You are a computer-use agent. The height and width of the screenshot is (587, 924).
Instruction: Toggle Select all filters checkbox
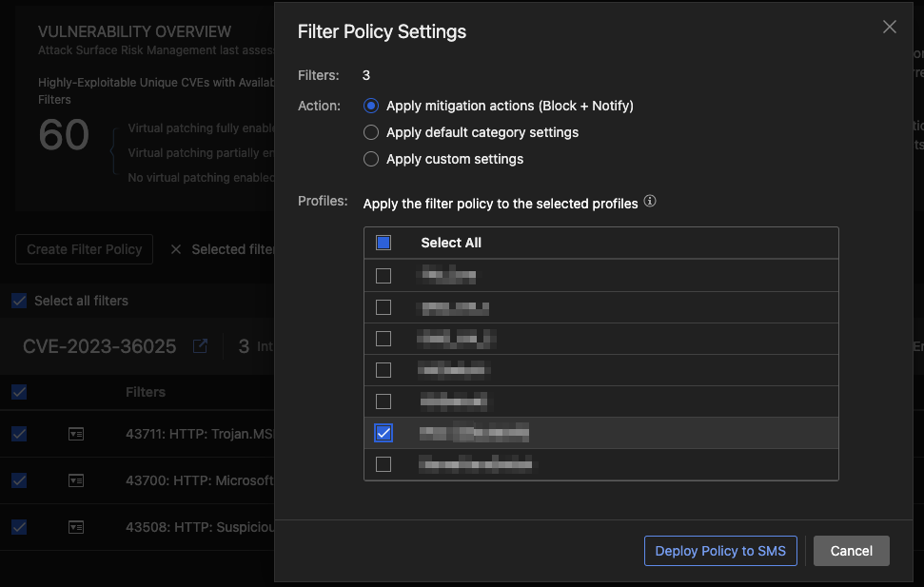[x=19, y=301]
